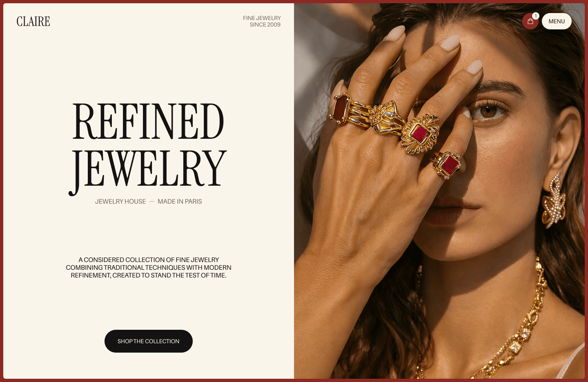Open the MENU button

[557, 21]
